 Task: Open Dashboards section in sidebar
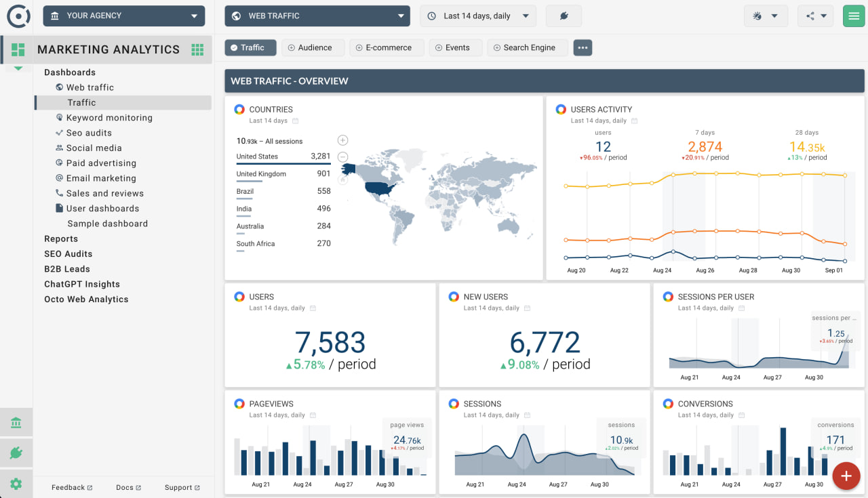[70, 72]
